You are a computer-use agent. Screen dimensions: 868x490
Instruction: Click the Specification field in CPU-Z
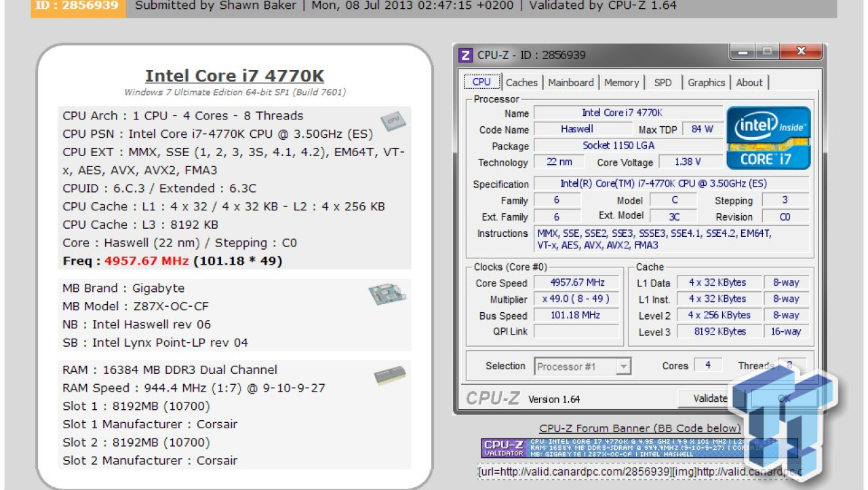(671, 184)
